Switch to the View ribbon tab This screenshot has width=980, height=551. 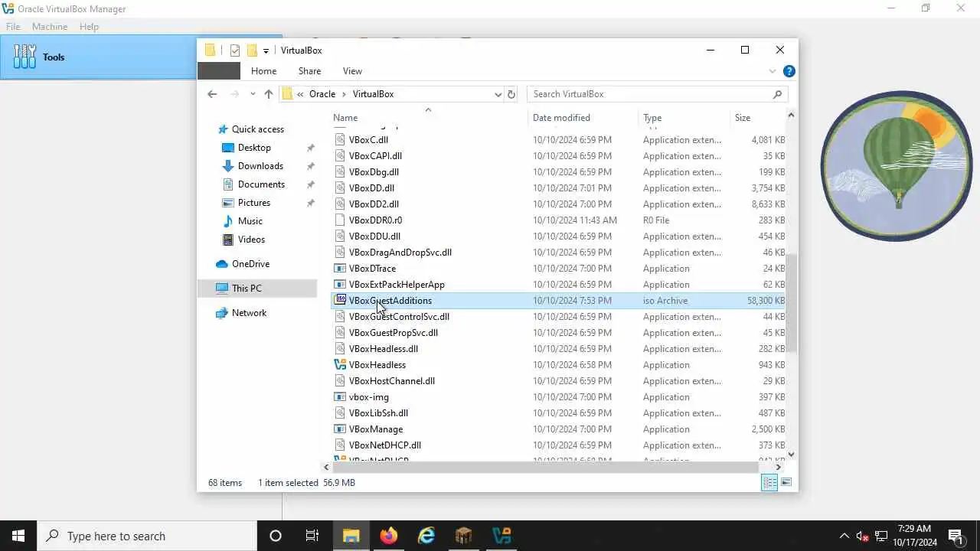coord(352,71)
